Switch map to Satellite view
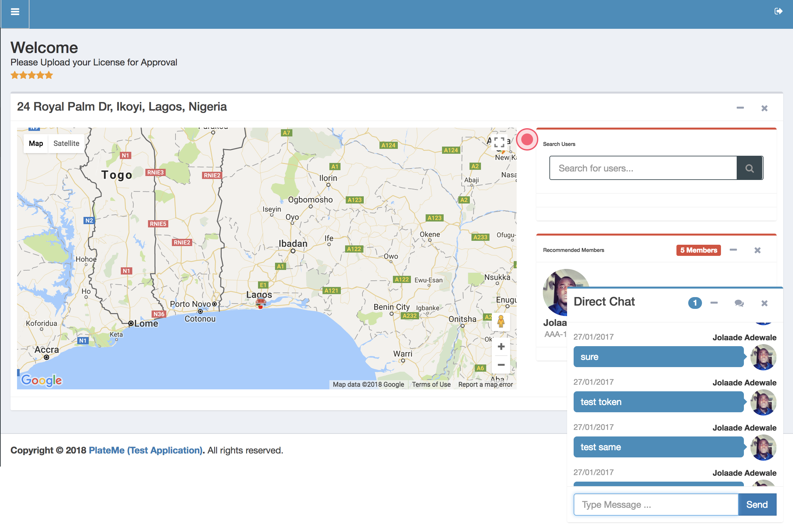 tap(66, 144)
